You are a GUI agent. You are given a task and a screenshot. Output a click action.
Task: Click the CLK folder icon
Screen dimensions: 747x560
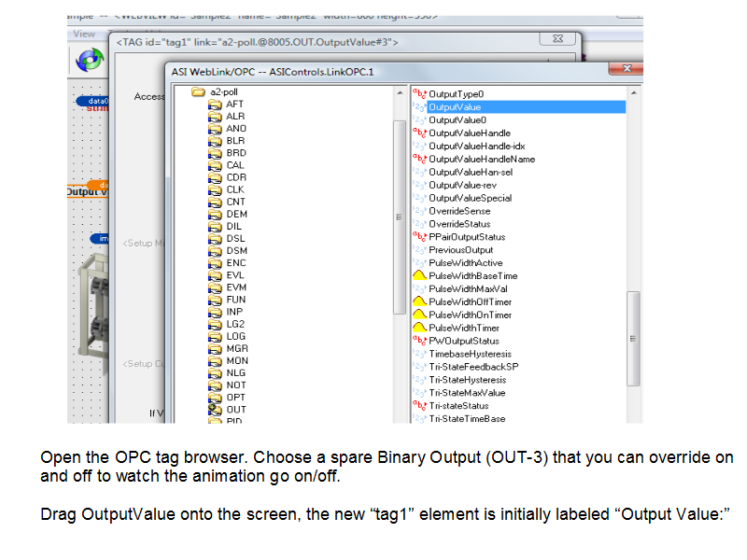(x=215, y=190)
